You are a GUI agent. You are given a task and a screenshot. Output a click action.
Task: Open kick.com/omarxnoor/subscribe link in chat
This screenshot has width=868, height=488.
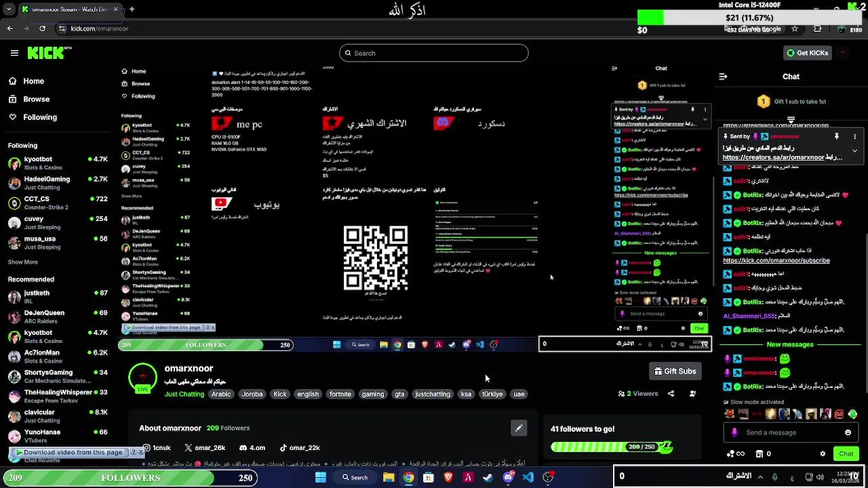(x=776, y=260)
